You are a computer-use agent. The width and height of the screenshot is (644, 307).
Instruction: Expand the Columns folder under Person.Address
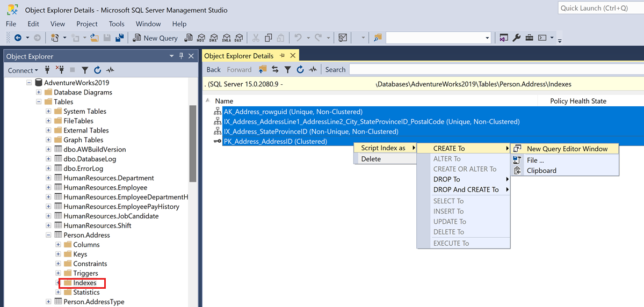coord(59,245)
